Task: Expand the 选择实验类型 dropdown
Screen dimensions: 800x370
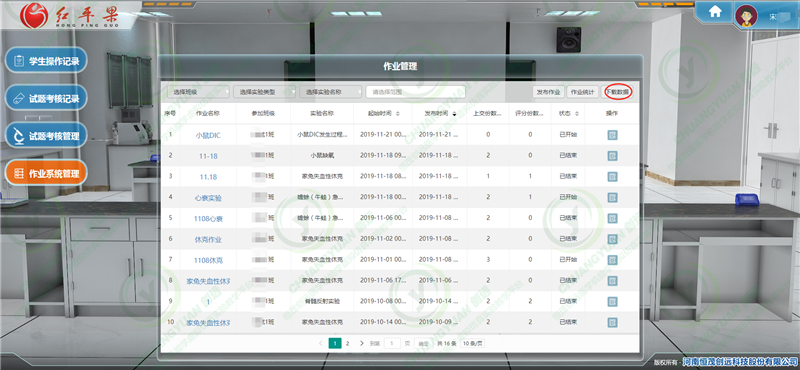Action: click(x=265, y=92)
